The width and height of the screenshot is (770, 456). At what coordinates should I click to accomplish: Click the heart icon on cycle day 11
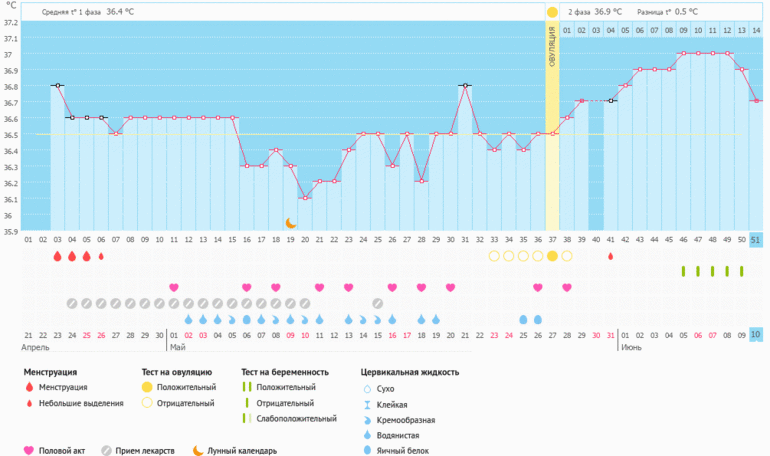click(174, 287)
